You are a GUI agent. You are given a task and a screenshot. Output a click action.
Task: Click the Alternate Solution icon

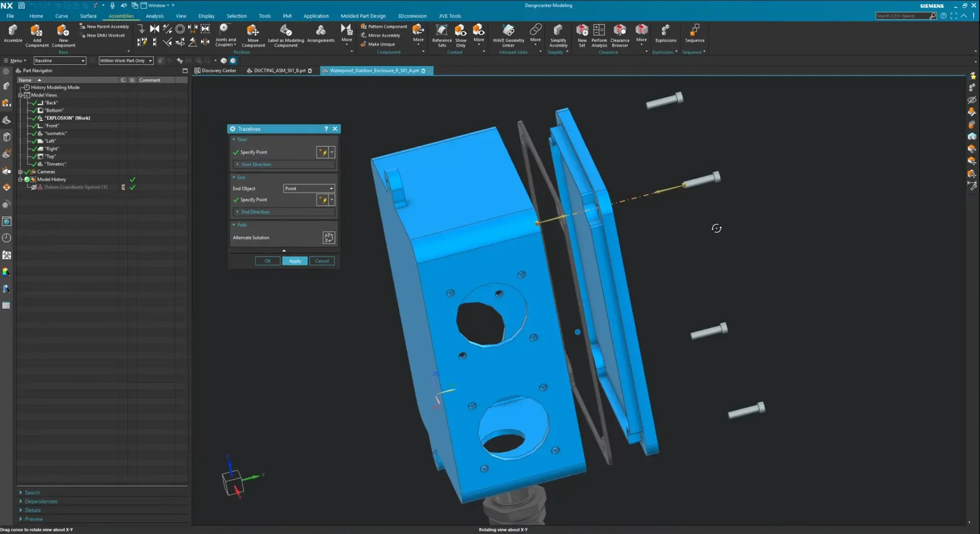(x=329, y=237)
